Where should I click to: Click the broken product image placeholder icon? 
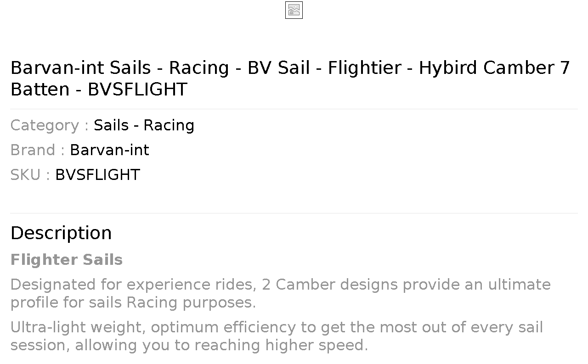point(294,10)
